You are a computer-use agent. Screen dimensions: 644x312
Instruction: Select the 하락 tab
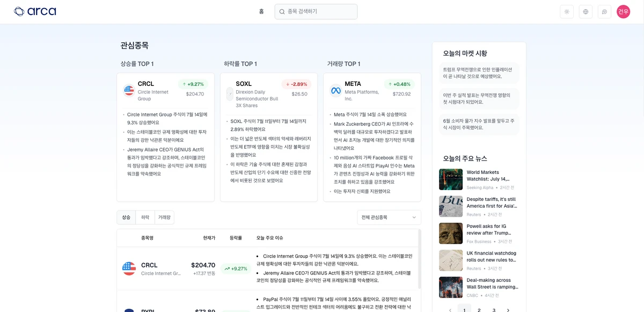click(x=145, y=217)
